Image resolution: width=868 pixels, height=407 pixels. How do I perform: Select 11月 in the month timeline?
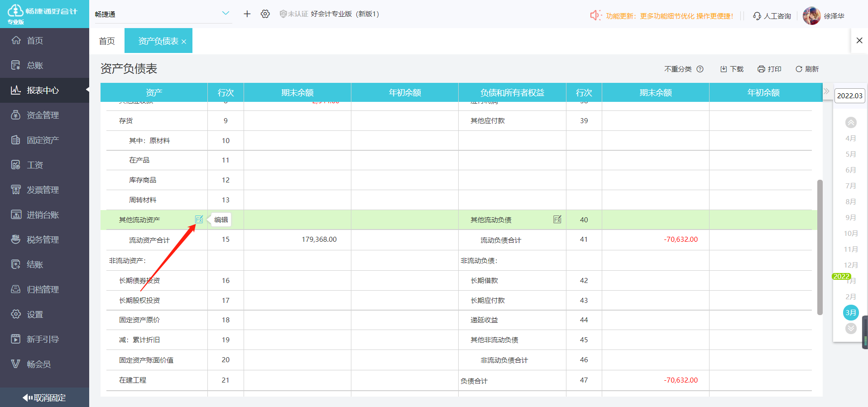tap(851, 249)
